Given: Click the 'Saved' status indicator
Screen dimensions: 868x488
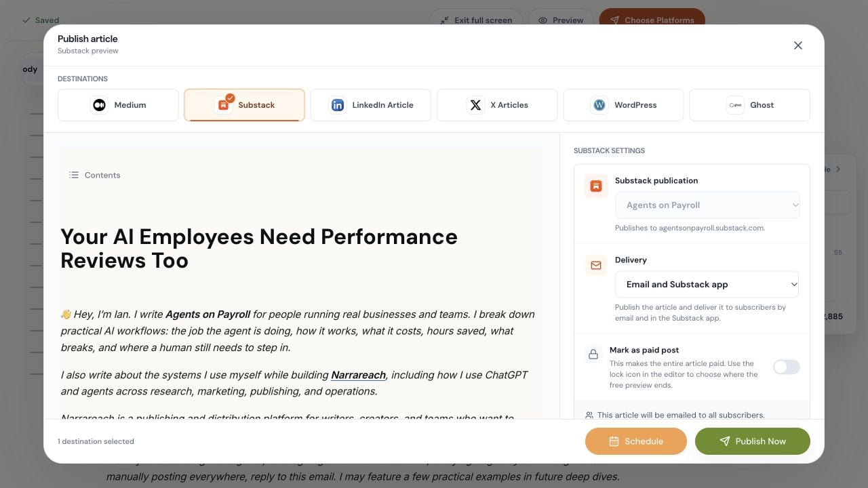Looking at the screenshot, I should [41, 20].
